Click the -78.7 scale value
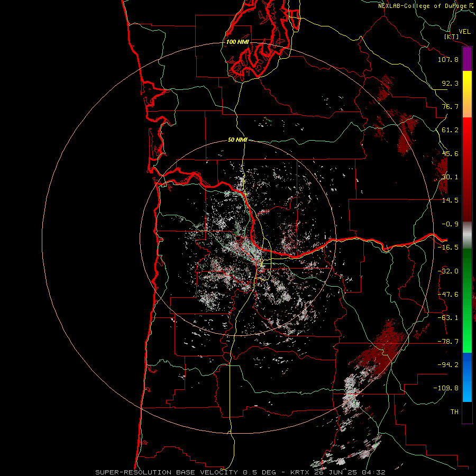476x476 pixels. 448,342
